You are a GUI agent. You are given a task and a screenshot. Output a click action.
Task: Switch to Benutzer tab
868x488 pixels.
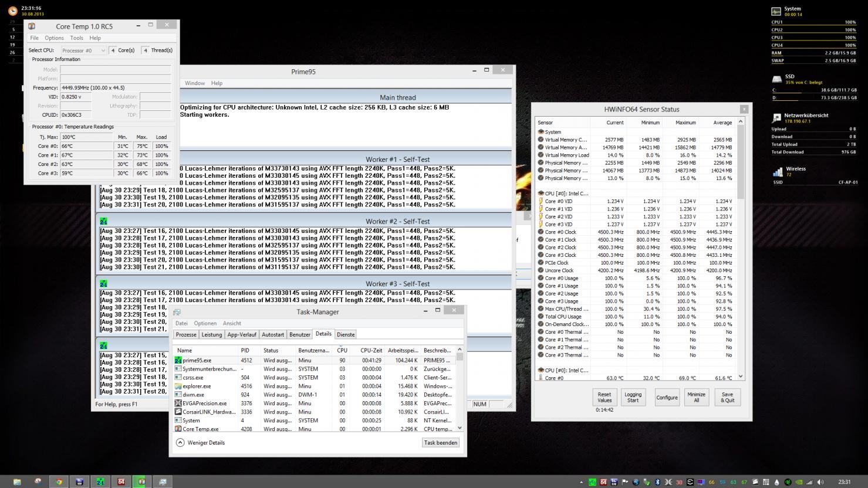[x=299, y=334]
